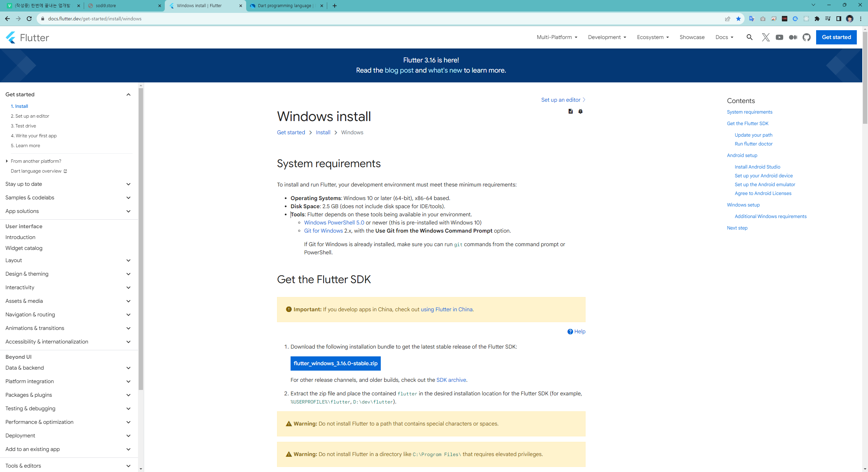Switch to the Dart programming language tab

(284, 6)
